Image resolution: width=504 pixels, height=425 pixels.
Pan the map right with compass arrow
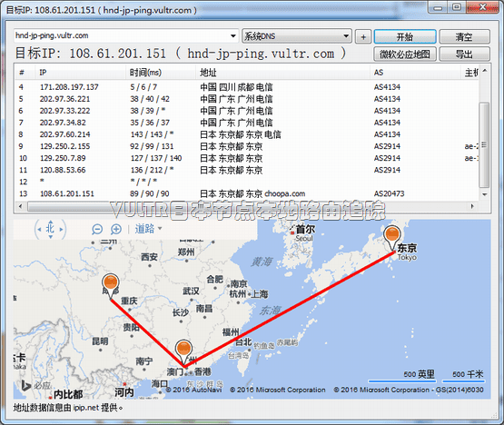pyautogui.click(x=61, y=229)
